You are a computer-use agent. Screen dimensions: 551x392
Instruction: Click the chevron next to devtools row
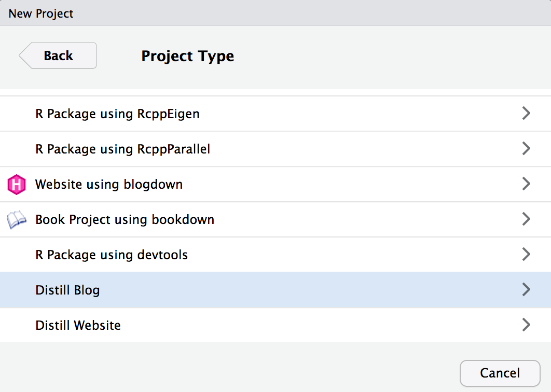[526, 254]
